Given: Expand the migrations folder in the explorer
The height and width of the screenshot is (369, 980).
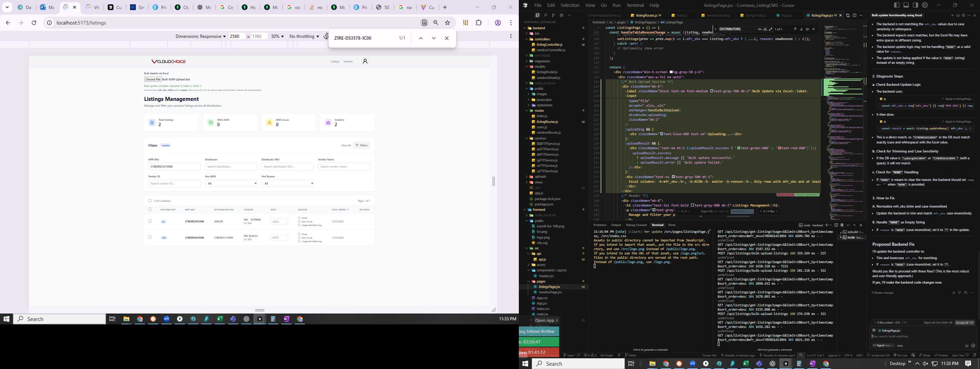Looking at the screenshot, I should 542,61.
